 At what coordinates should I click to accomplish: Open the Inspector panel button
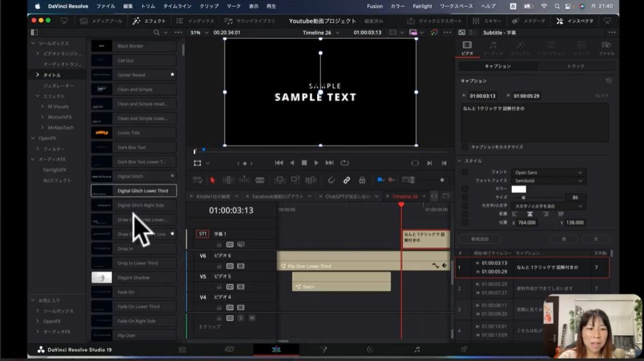[x=575, y=21]
